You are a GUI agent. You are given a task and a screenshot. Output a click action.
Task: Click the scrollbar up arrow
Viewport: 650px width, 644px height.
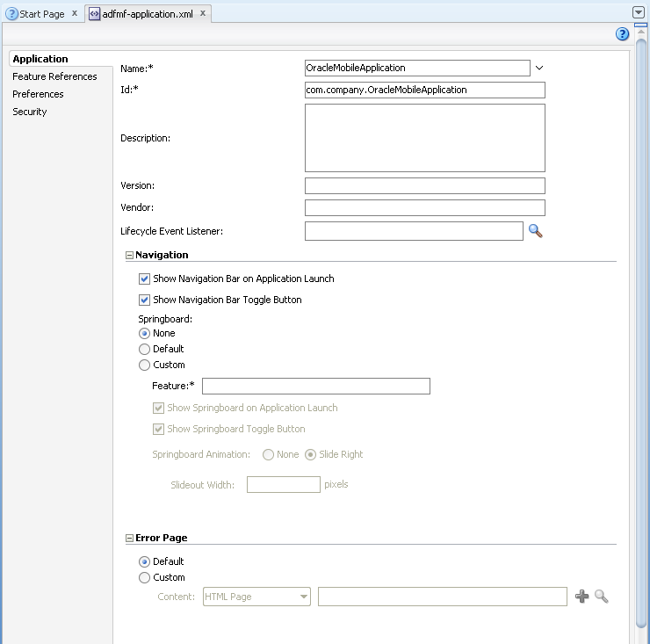pos(641,33)
